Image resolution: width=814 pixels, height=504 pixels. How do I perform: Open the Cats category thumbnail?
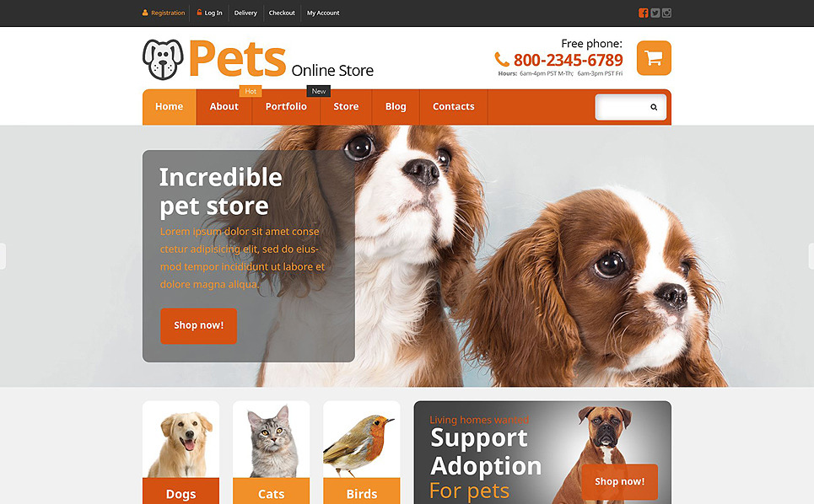pyautogui.click(x=271, y=452)
